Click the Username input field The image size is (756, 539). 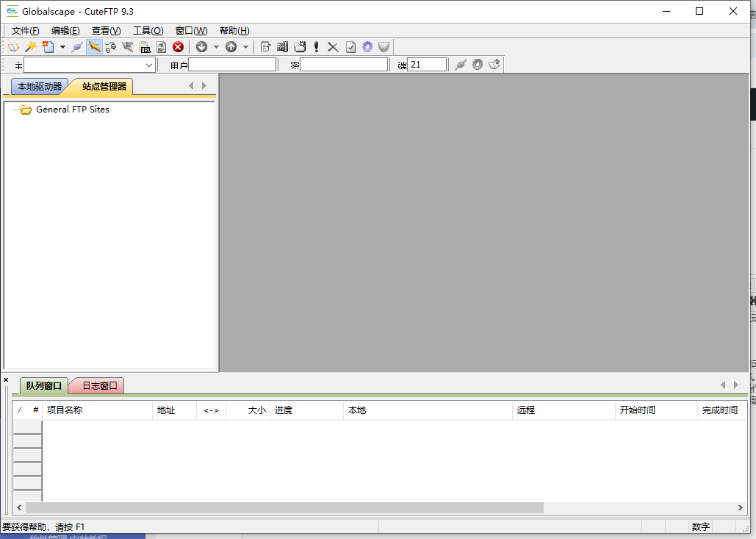click(x=232, y=65)
